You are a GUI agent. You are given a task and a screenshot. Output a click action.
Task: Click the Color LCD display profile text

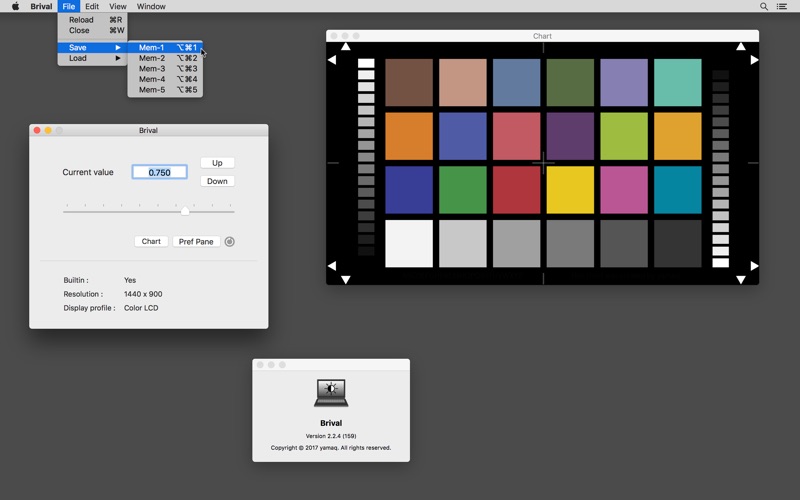point(141,308)
